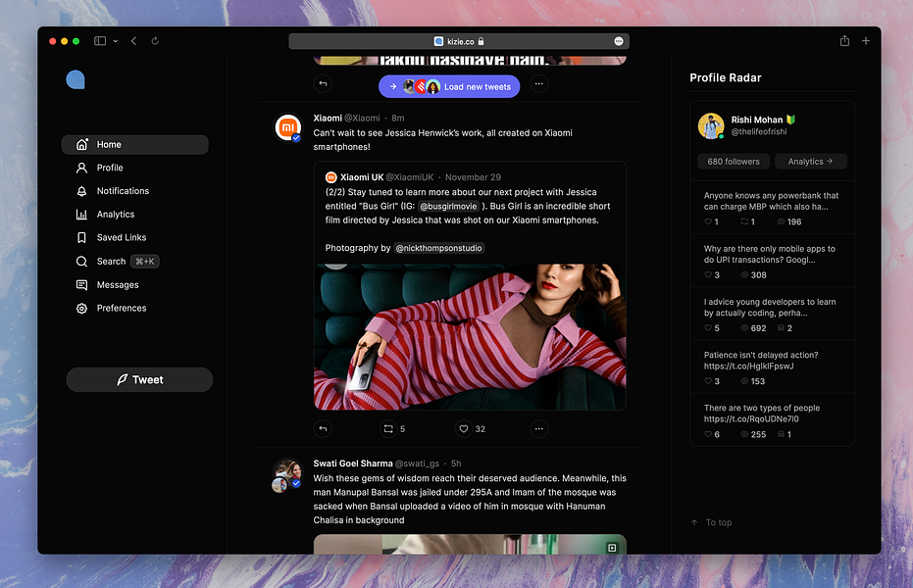Open the address bar ellipsis menu

(619, 41)
